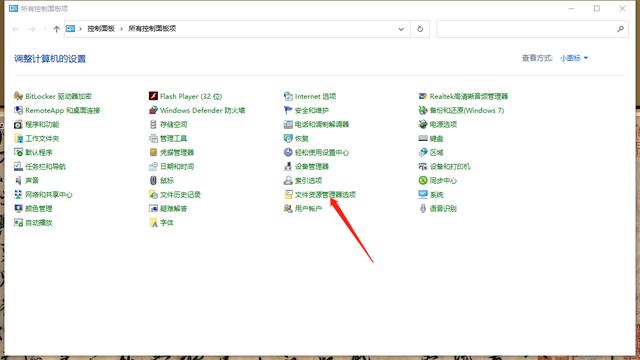Go up one level arrow
Viewport: 640px width, 360px height.
tap(56, 29)
